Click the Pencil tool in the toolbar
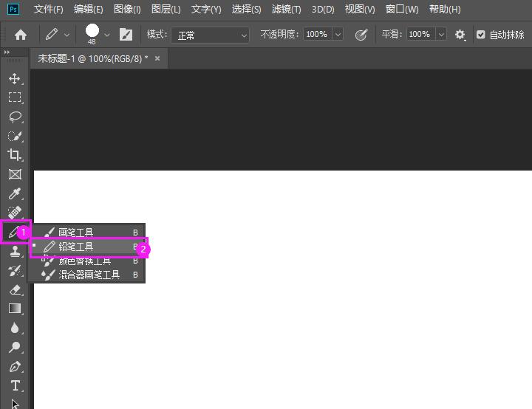The height and width of the screenshot is (409, 532). [15, 233]
